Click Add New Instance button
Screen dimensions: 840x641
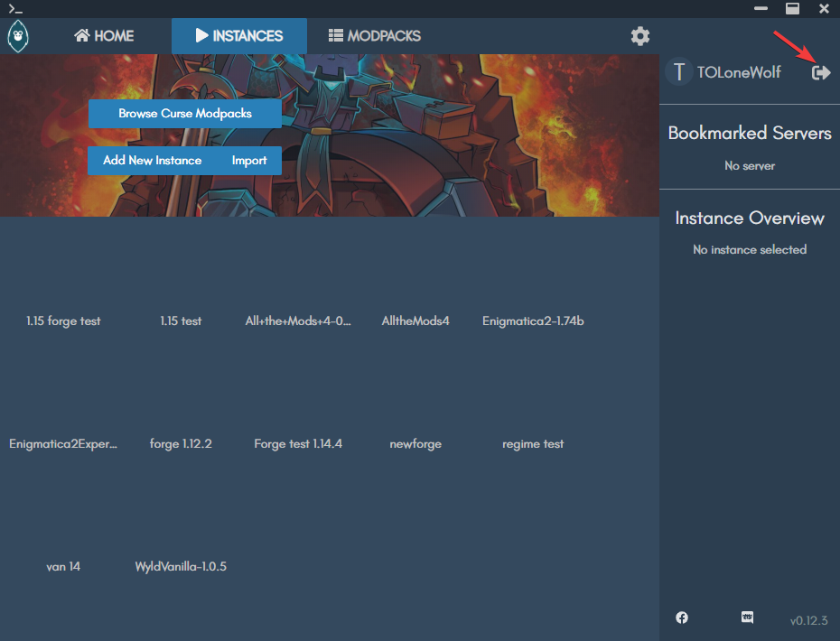point(152,161)
